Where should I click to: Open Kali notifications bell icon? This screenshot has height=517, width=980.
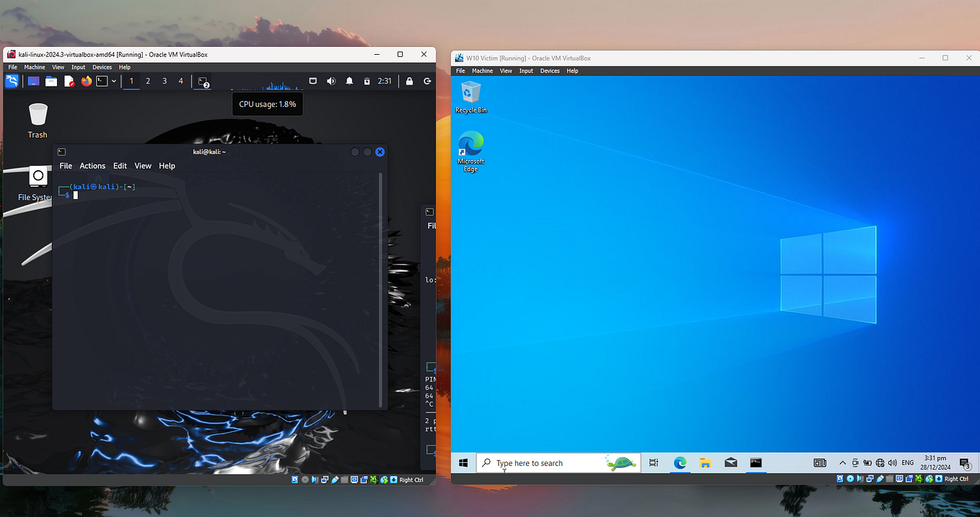click(349, 81)
